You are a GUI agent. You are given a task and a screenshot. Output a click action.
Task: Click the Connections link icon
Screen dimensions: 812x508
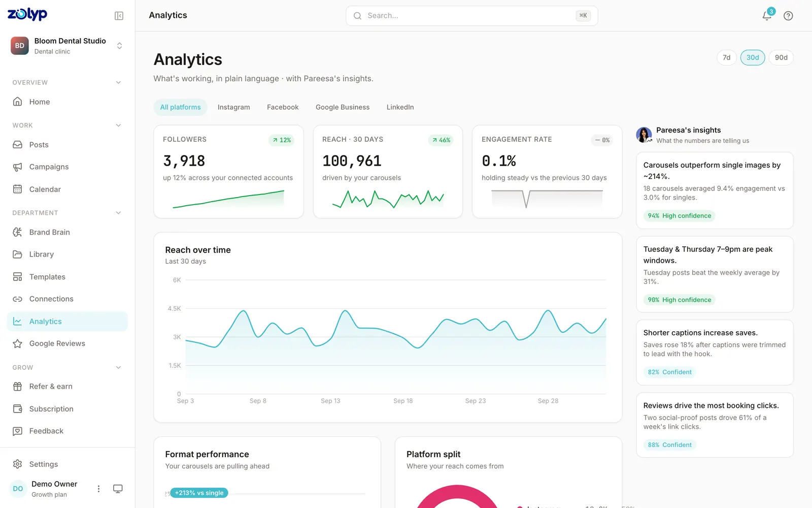click(18, 299)
